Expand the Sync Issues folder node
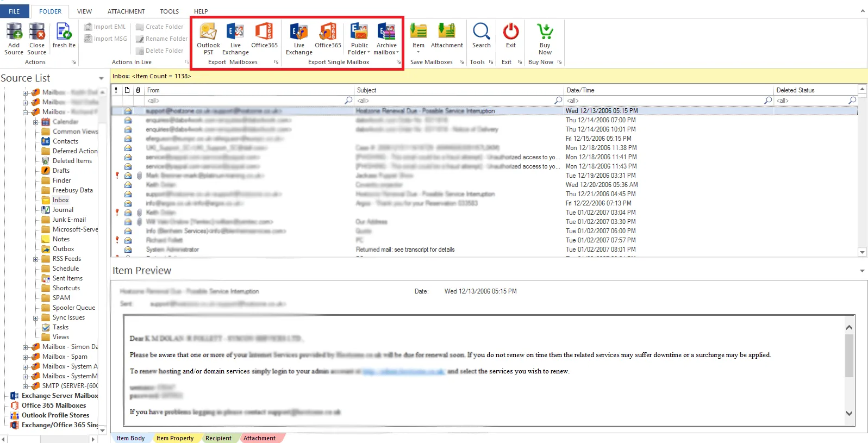868x443 pixels. pos(35,317)
